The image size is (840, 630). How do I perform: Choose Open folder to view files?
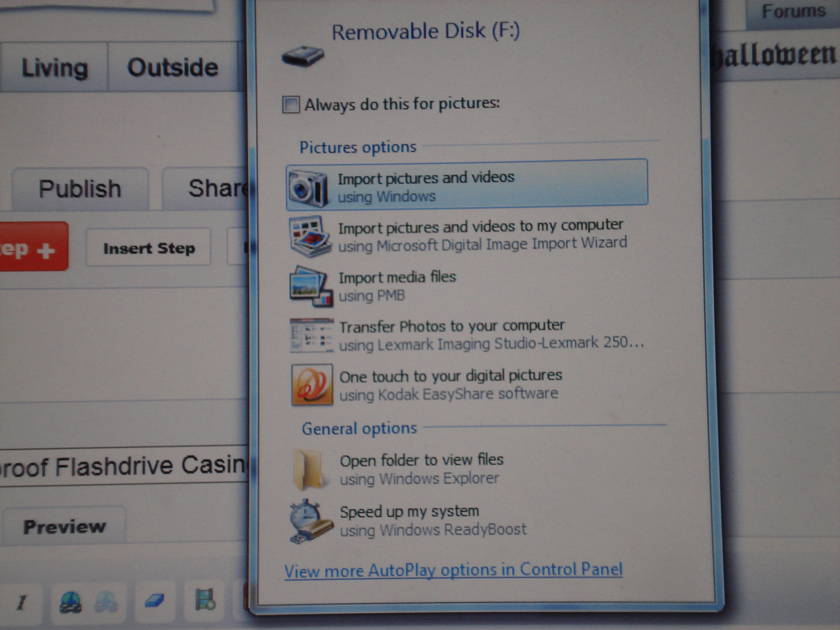click(x=398, y=470)
